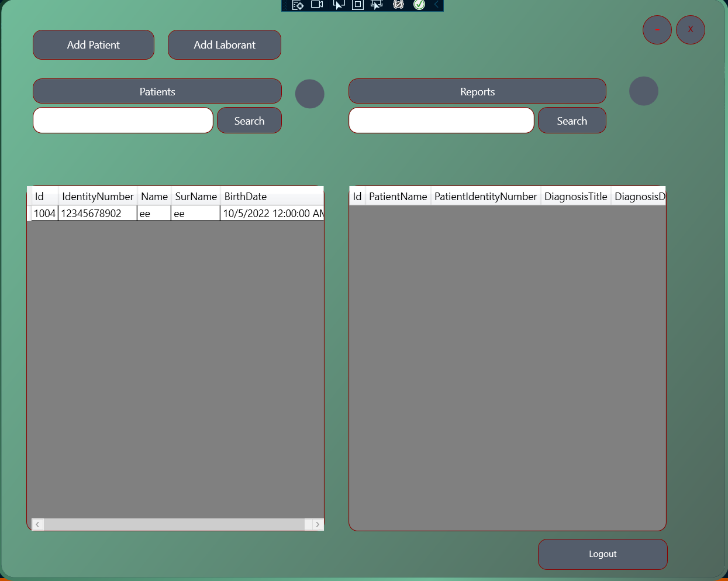Screen dimensions: 728x581
Task: Click the patients grid left scroll arrow
Action: pyautogui.click(x=37, y=524)
